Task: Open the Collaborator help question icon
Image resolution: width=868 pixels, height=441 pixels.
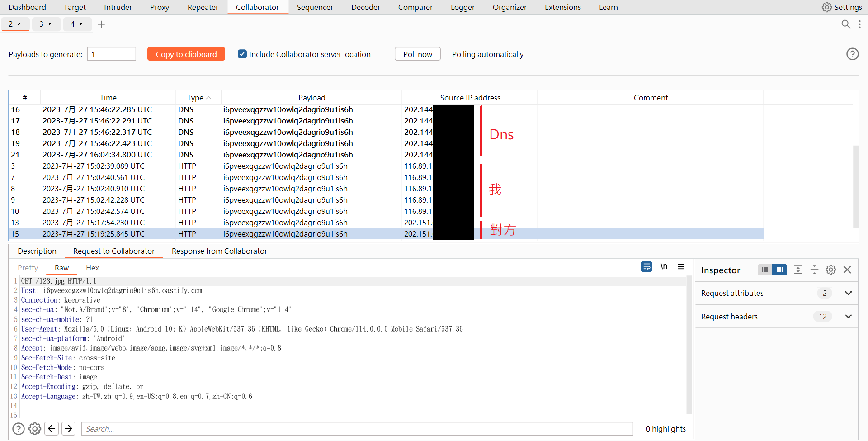Action: pyautogui.click(x=852, y=54)
